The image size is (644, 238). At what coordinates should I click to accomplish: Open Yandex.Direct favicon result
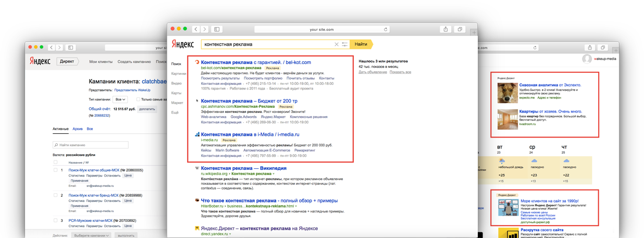[x=197, y=228]
